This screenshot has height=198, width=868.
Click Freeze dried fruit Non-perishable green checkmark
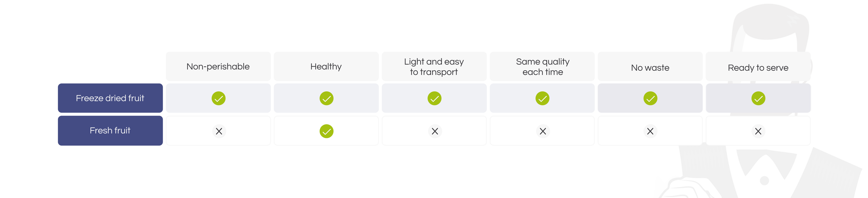(218, 98)
